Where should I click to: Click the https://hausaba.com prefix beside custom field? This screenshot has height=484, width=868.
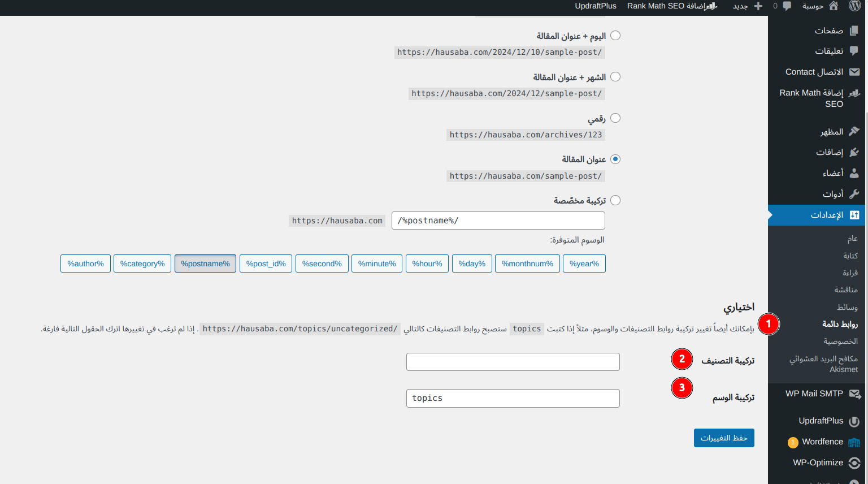click(337, 221)
